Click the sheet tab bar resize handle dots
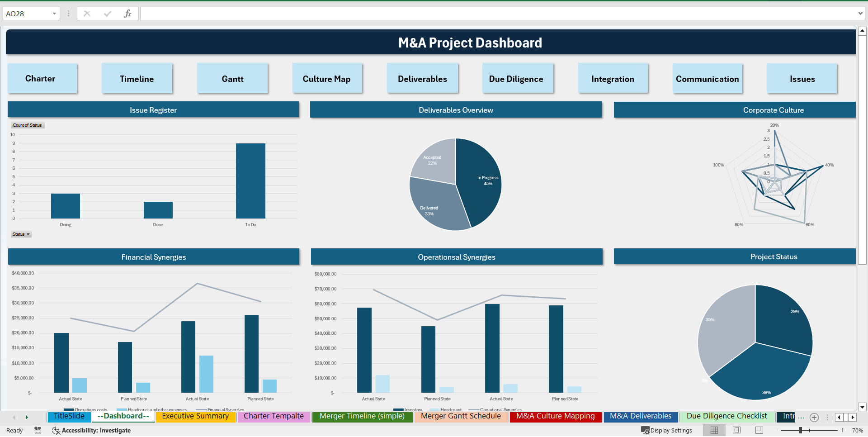Image resolution: width=868 pixels, height=437 pixels. 827,417
